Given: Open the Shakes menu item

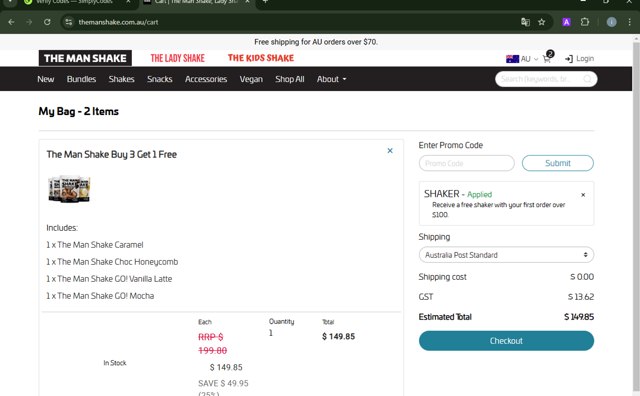Looking at the screenshot, I should click(121, 79).
